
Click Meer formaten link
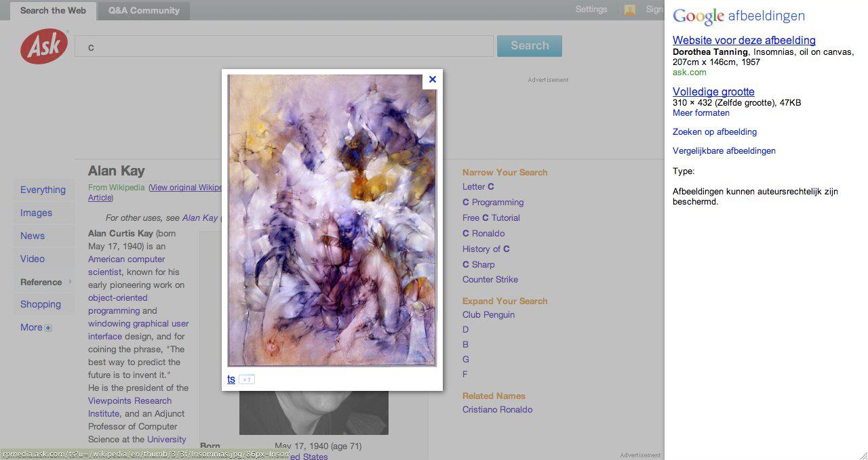click(x=701, y=113)
